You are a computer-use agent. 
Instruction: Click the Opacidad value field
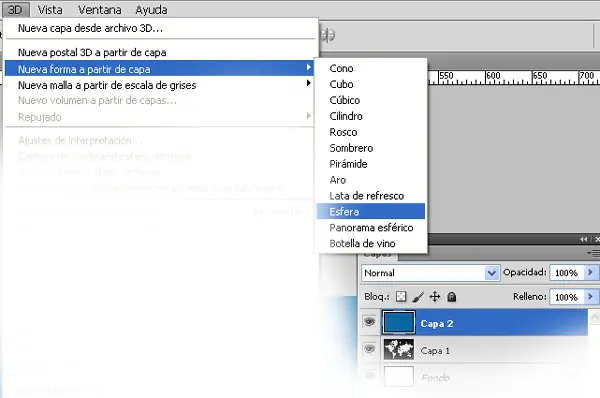[567, 273]
